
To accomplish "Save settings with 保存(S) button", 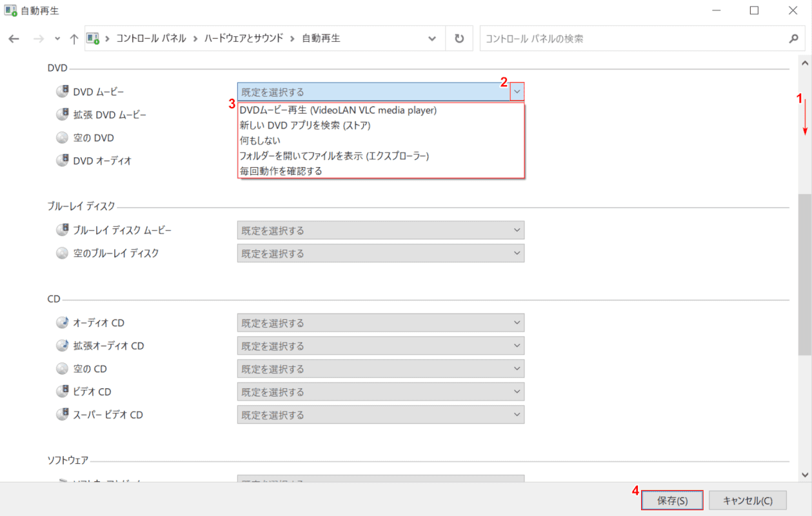I will click(673, 500).
